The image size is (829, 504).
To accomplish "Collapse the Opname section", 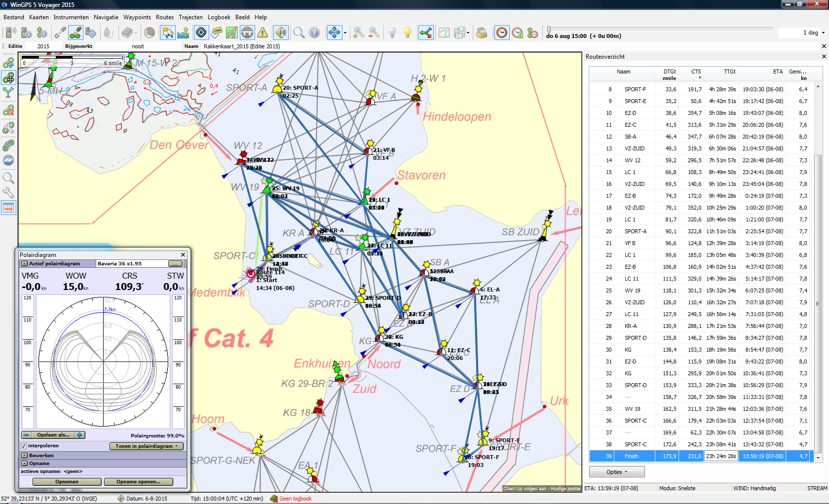I will (x=24, y=464).
